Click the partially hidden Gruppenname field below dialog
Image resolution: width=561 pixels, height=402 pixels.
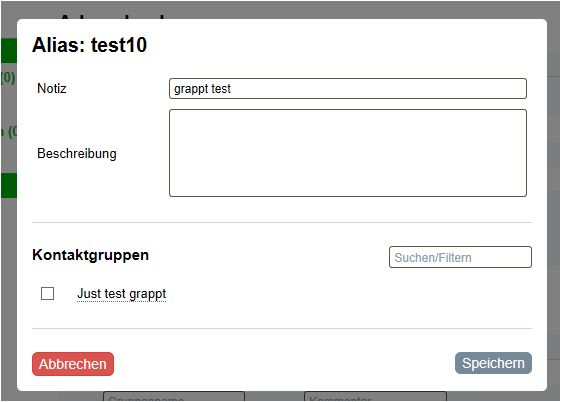[x=174, y=396]
